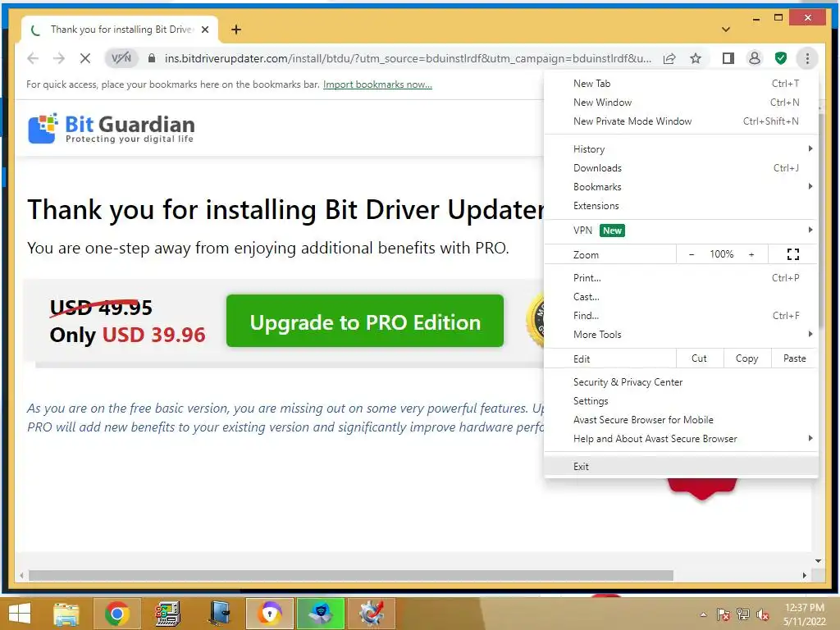Switch to Avast Secure Browser taskbar icon
The height and width of the screenshot is (630, 840).
coord(270,614)
